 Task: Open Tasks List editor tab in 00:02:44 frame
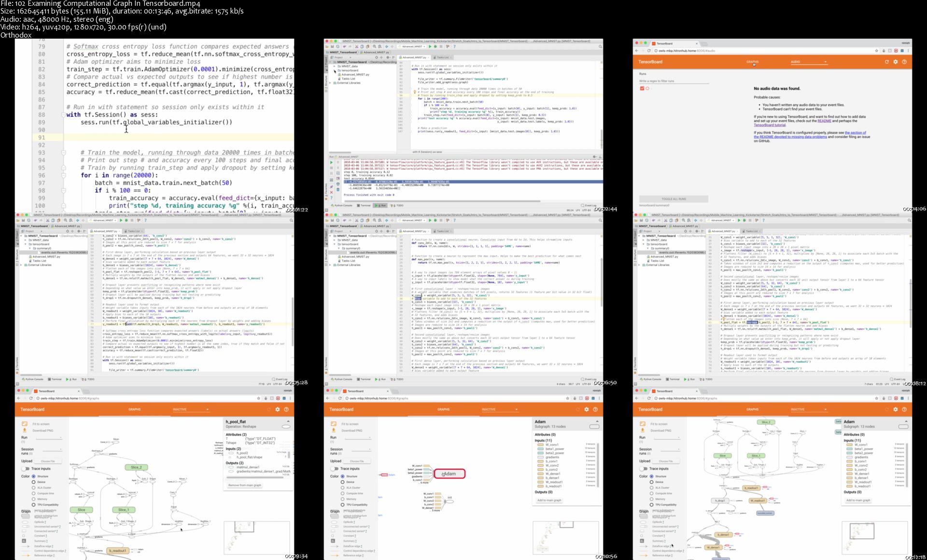point(442,57)
